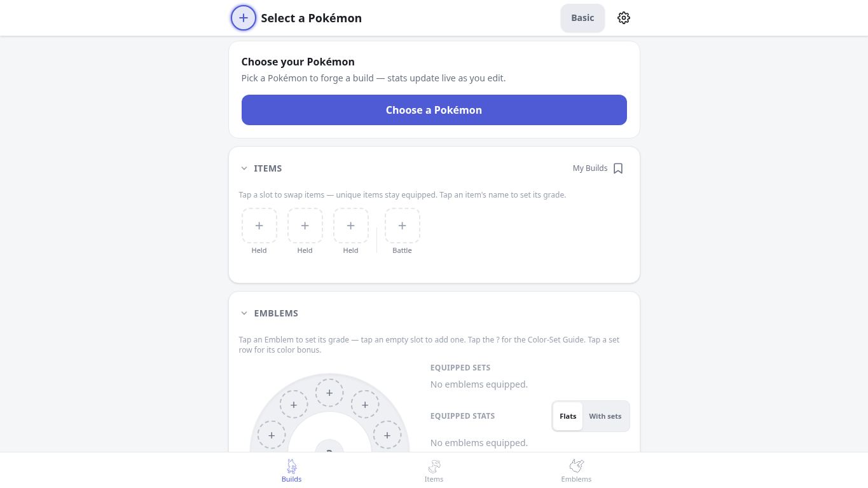Add an emblem in the far left slot
This screenshot has height=488, width=868.
point(272,435)
